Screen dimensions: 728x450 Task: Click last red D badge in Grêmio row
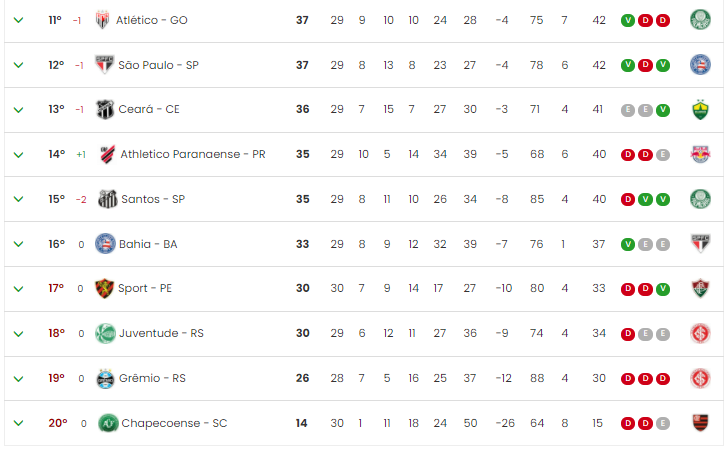(x=663, y=378)
